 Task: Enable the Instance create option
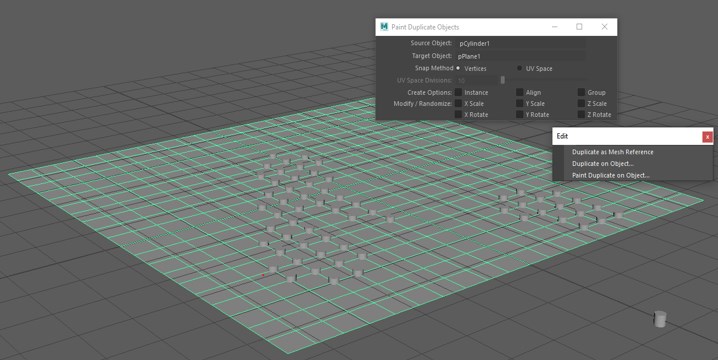pyautogui.click(x=458, y=92)
